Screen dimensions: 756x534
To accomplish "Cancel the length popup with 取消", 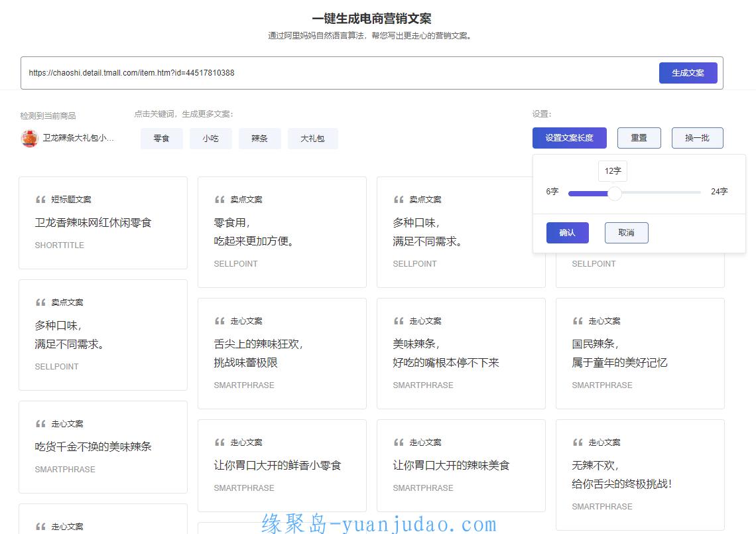I will pos(626,233).
